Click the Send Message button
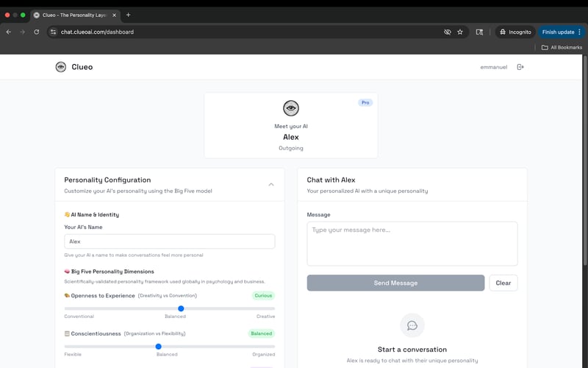This screenshot has width=588, height=368. point(395,283)
